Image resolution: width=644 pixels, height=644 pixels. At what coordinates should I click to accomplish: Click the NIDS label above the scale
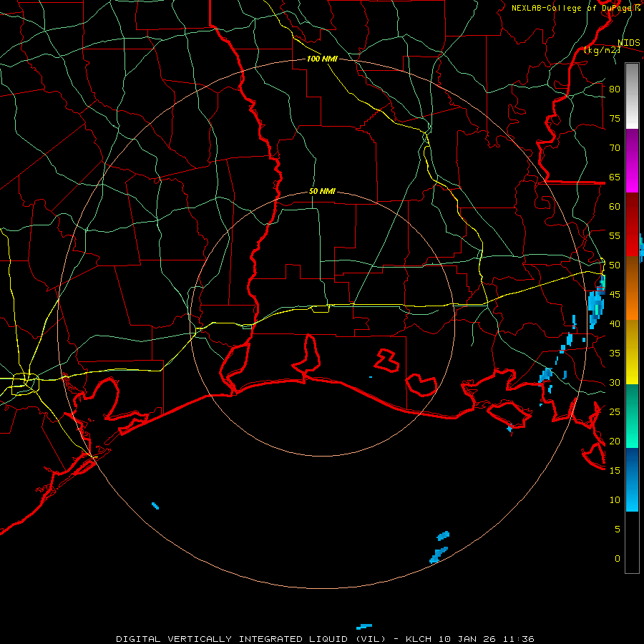point(628,43)
